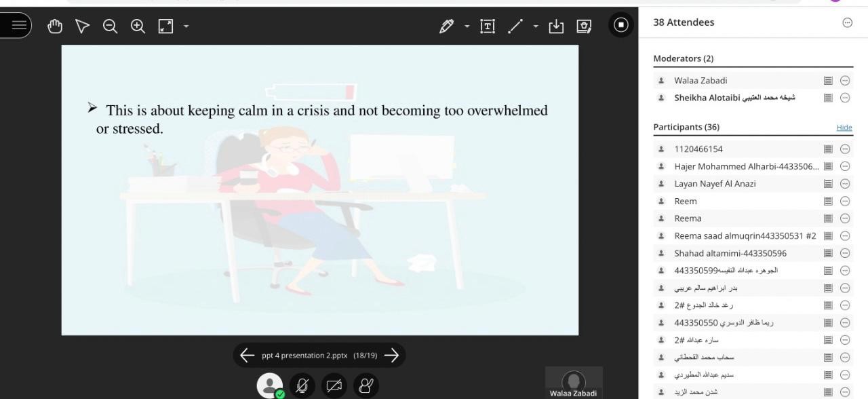The width and height of the screenshot is (868, 399).
Task: Go to the previous slide
Action: tap(247, 355)
